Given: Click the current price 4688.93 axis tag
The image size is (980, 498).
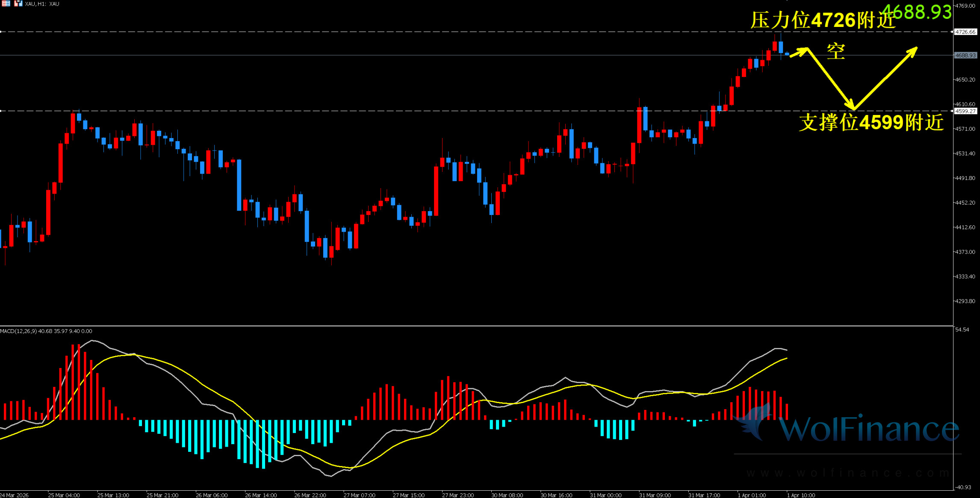Looking at the screenshot, I should [x=965, y=56].
